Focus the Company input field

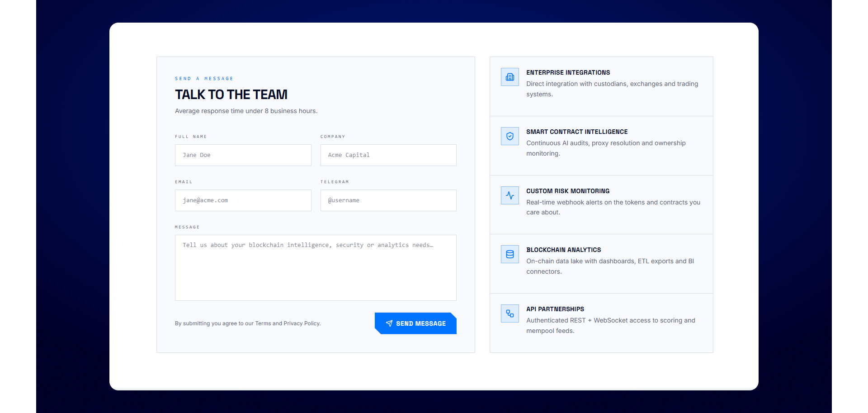coord(388,155)
